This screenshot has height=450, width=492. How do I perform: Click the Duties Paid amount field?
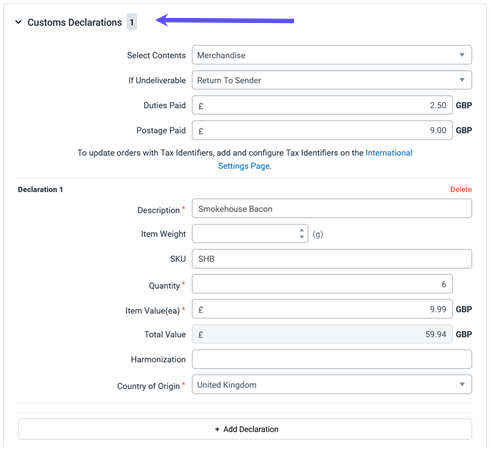(322, 105)
